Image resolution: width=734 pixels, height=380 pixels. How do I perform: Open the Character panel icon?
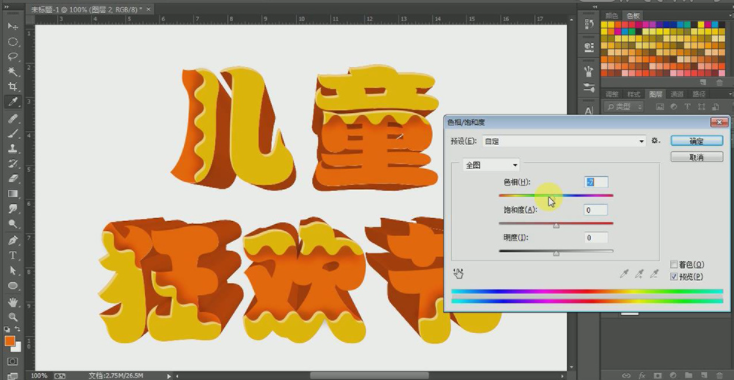pos(589,110)
